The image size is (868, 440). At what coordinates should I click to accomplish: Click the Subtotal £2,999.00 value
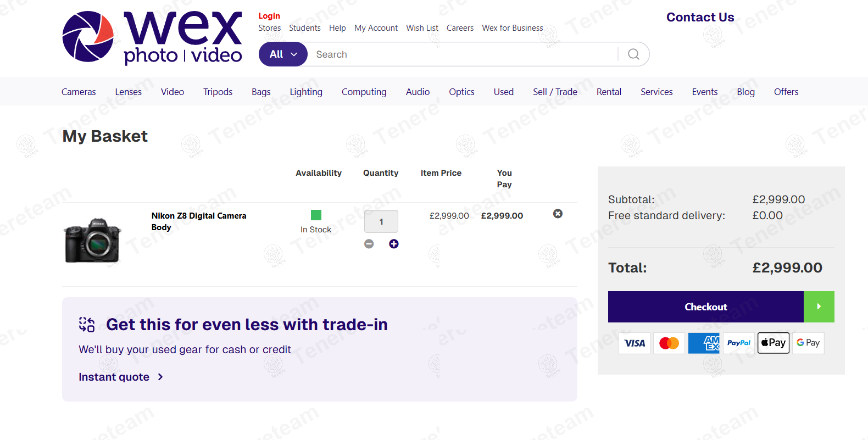778,199
